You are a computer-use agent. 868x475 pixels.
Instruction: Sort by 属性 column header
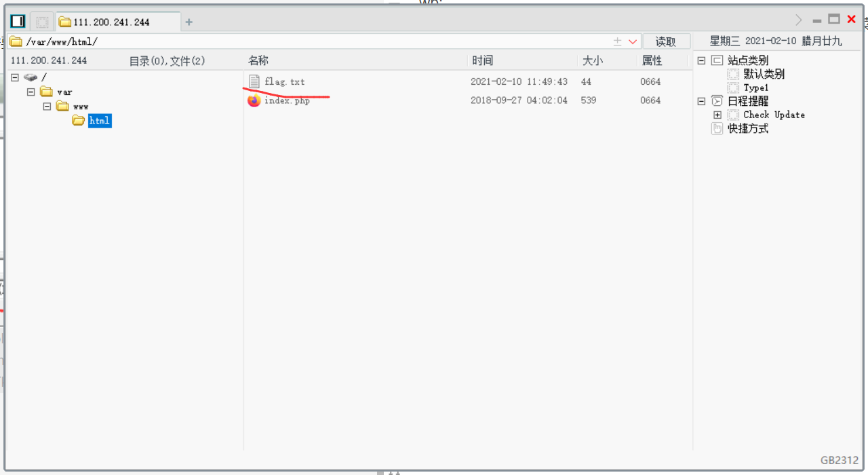652,60
